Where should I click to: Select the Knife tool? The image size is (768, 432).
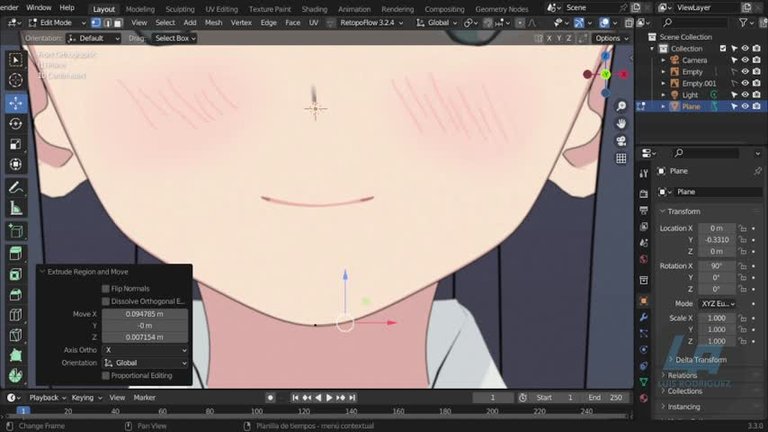coord(16,335)
